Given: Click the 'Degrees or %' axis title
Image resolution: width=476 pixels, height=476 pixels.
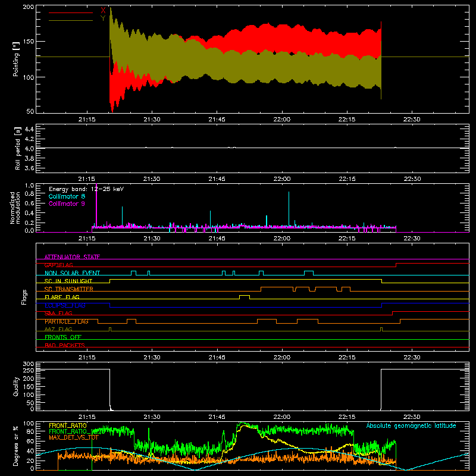Looking at the screenshot, I should pos(16,446).
